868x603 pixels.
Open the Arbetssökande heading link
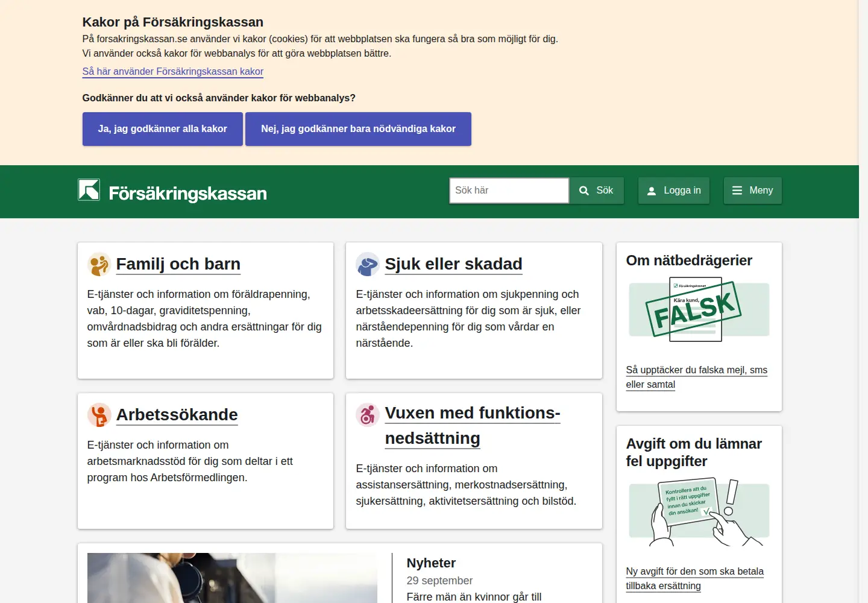pos(177,415)
